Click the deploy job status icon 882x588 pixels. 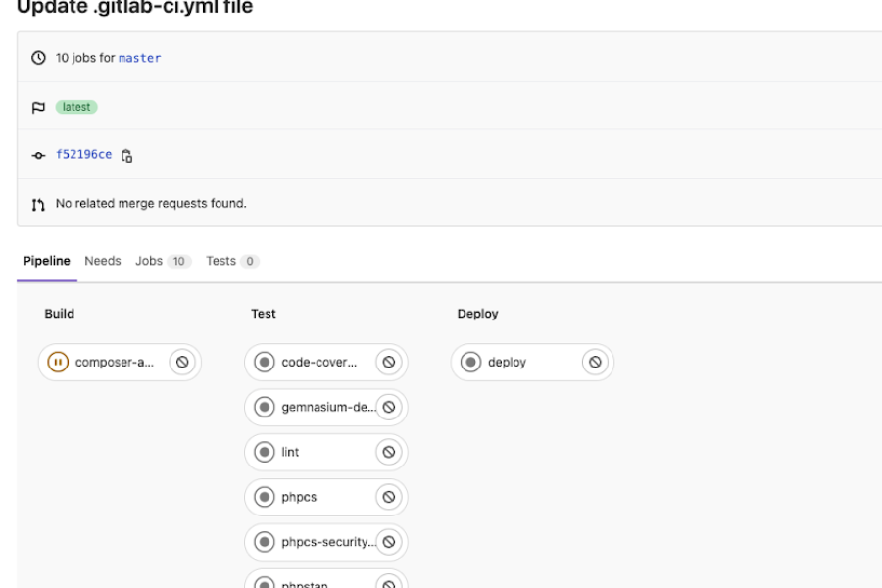point(471,363)
